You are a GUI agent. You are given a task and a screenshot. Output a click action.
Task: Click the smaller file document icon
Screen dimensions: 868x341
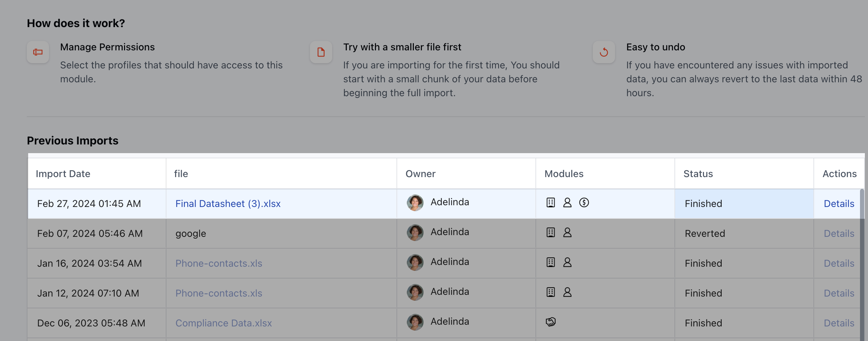(321, 52)
